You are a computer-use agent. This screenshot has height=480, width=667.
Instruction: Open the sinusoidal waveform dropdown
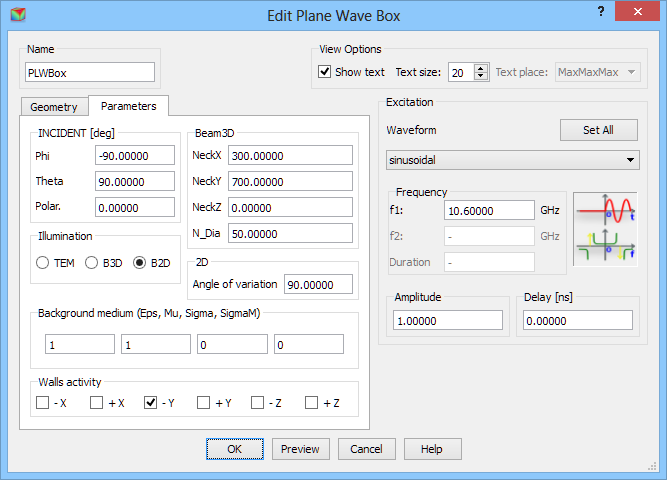pyautogui.click(x=512, y=160)
